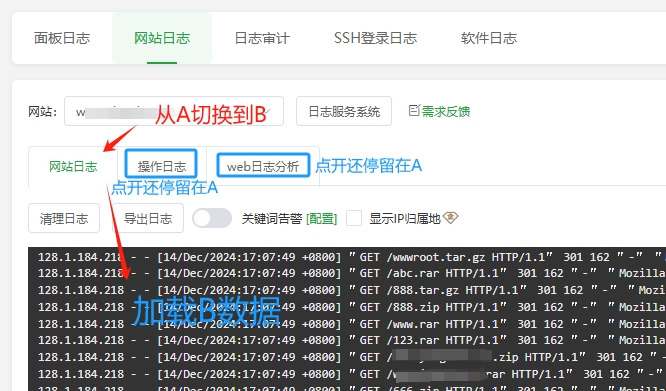This screenshot has height=391, width=666.
Task: Select the inner 网站日志 sub-tab
Action: click(x=73, y=166)
